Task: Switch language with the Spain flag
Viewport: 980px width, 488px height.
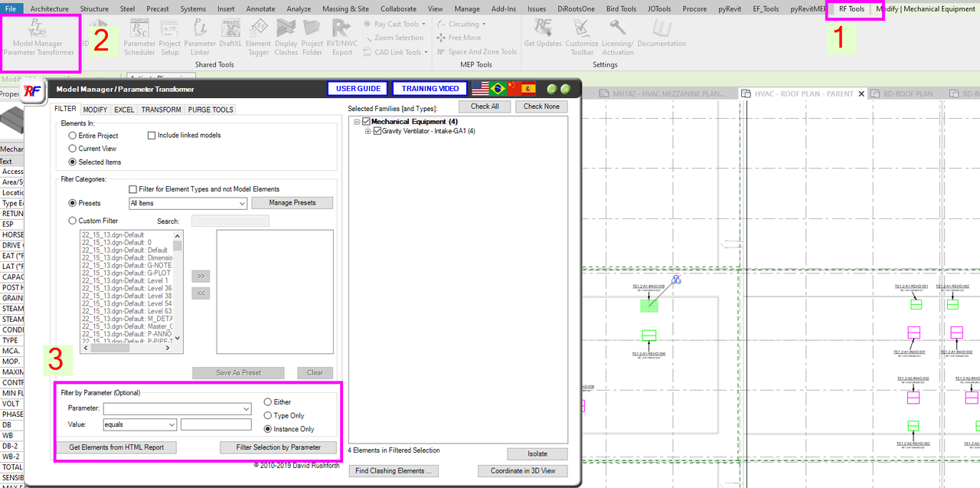Action: tap(529, 89)
